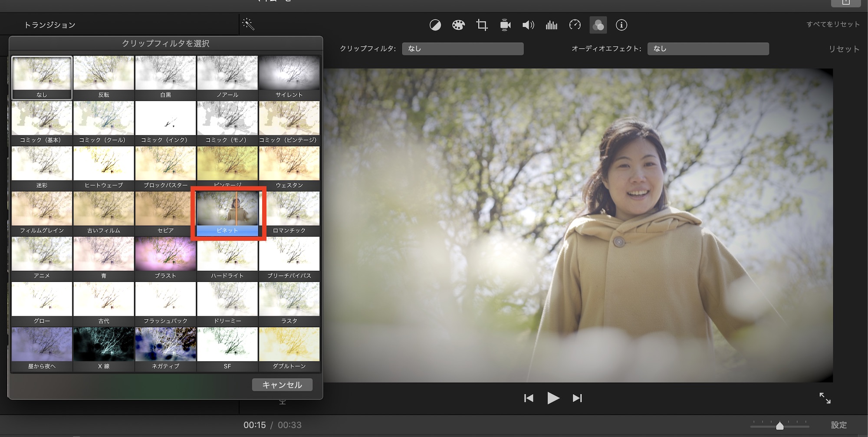This screenshot has width=868, height=437.
Task: Open the クリップフィルタ selection field
Action: point(463,49)
